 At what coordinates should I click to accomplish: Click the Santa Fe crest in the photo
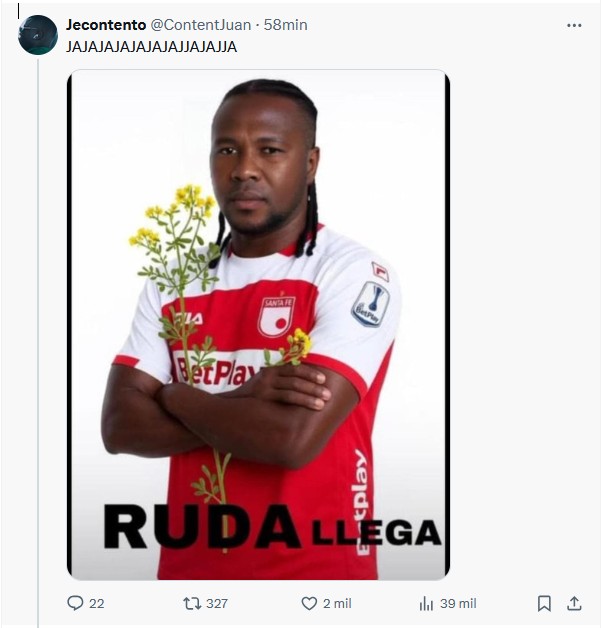[276, 316]
